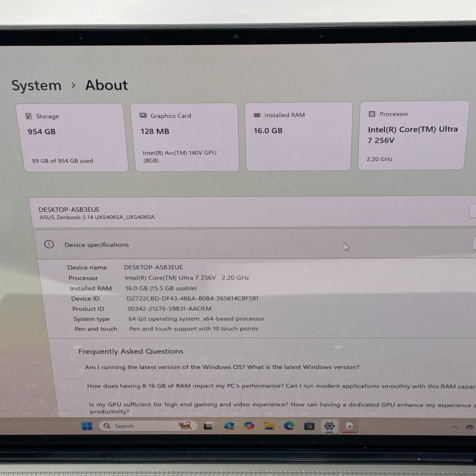Open Microsoft Copilot from the taskbar
Screen dimensions: 476x476
pyautogui.click(x=249, y=426)
